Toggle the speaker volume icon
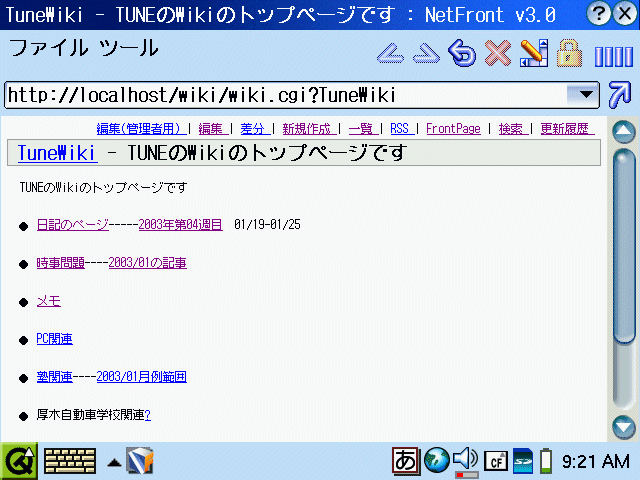Screen dimensions: 640x480 tap(464, 461)
